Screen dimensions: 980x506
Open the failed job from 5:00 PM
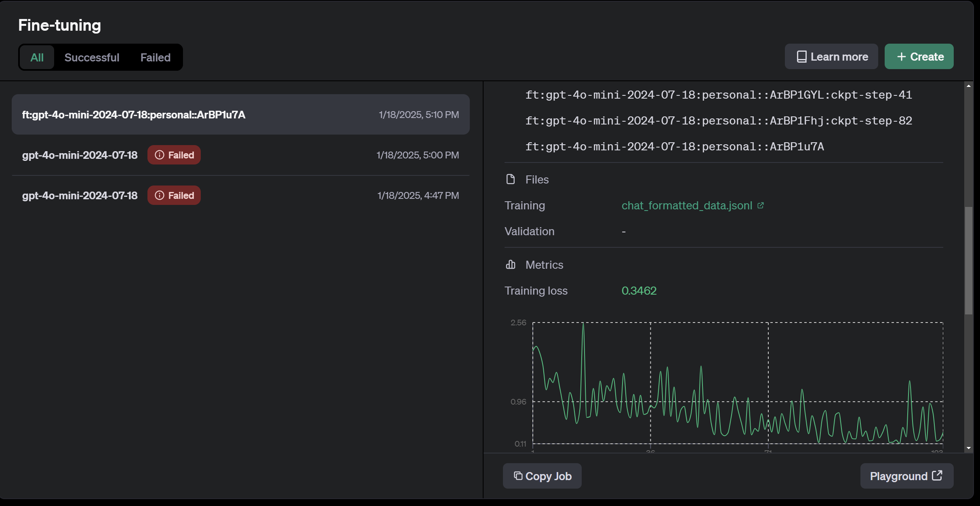point(80,155)
